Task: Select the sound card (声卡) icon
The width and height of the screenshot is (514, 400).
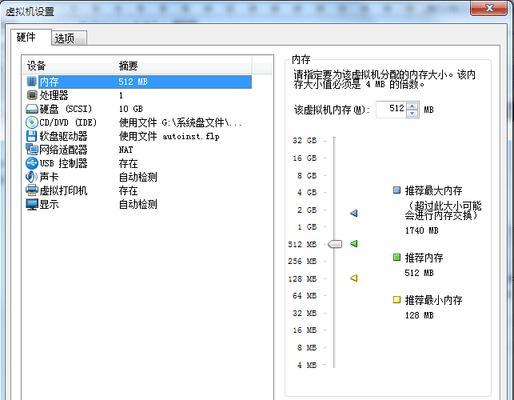Action: (31, 177)
